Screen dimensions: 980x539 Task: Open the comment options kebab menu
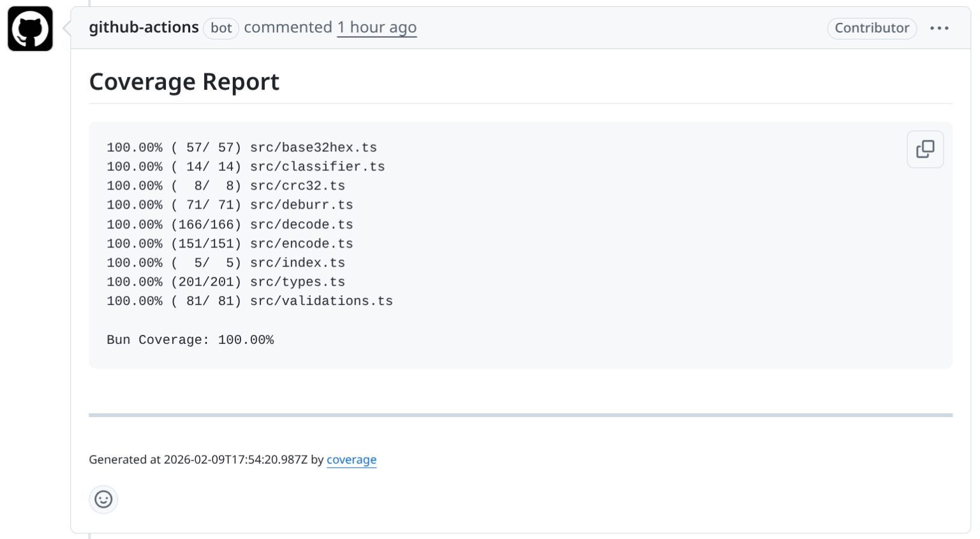(939, 28)
